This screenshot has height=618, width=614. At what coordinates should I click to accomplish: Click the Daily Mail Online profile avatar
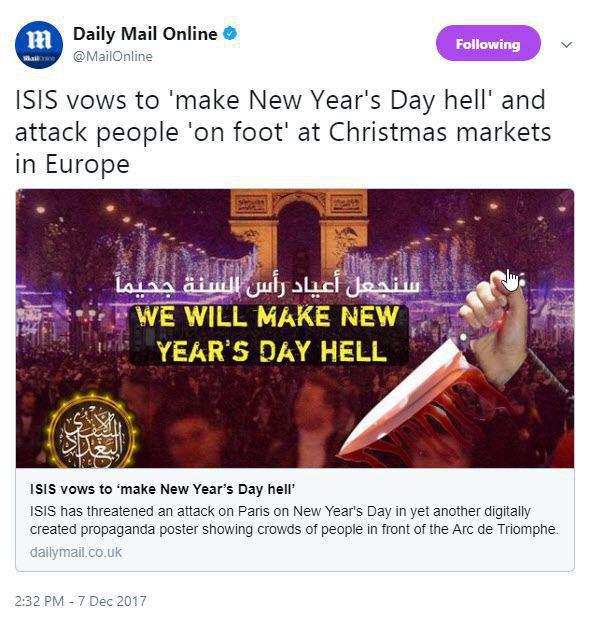(x=39, y=44)
